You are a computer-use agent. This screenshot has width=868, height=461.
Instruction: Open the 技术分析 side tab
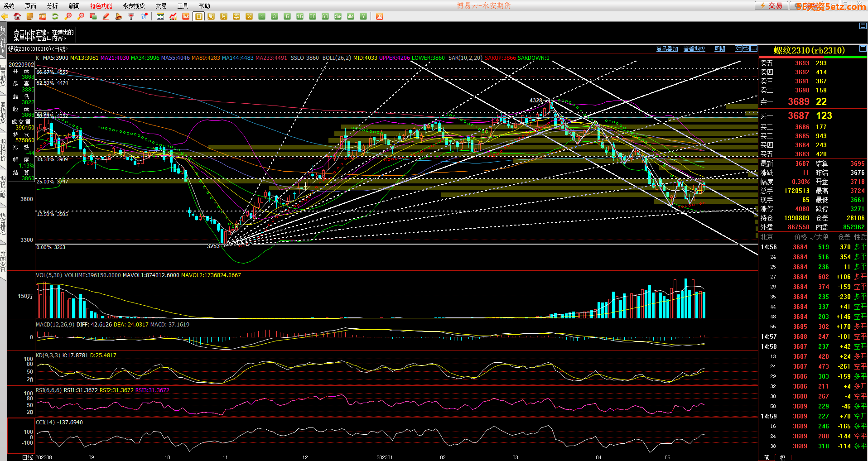click(x=3, y=39)
